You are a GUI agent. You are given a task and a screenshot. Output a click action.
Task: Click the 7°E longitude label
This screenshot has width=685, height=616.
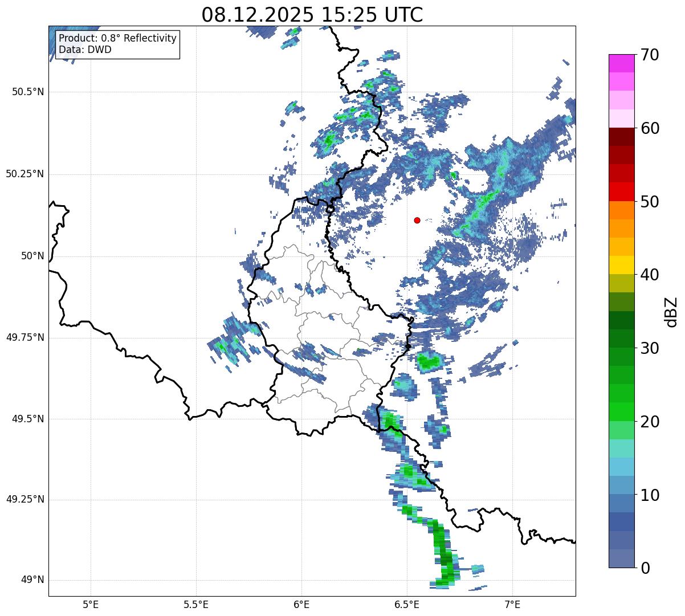tap(512, 604)
